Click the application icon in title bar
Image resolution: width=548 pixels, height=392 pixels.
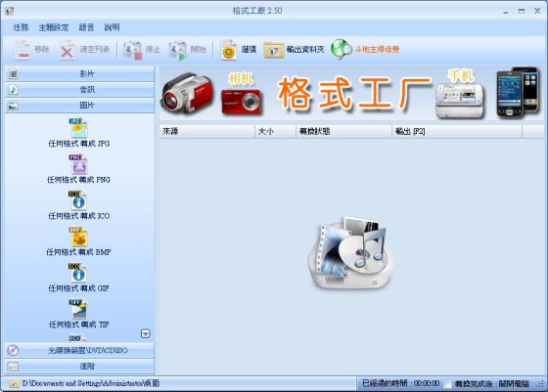tap(10, 11)
